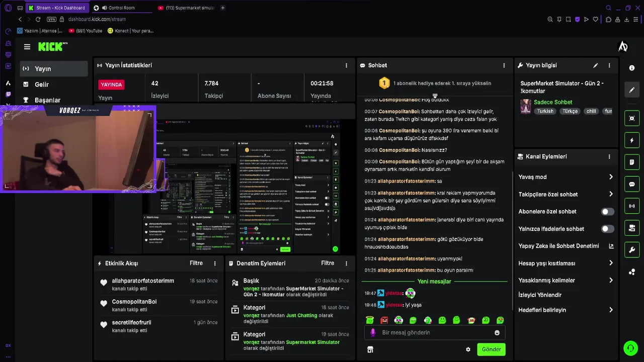644x362 pixels.
Task: Click the document note icon in right sidebar
Action: pyautogui.click(x=632, y=162)
